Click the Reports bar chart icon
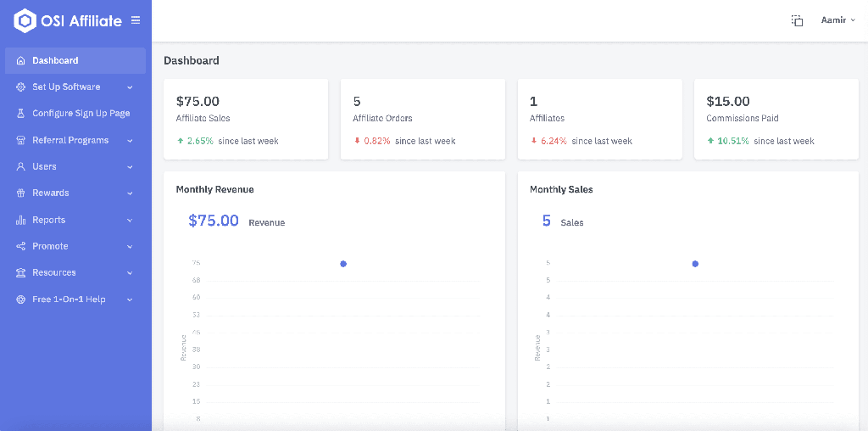Image resolution: width=868 pixels, height=431 pixels. (20, 221)
